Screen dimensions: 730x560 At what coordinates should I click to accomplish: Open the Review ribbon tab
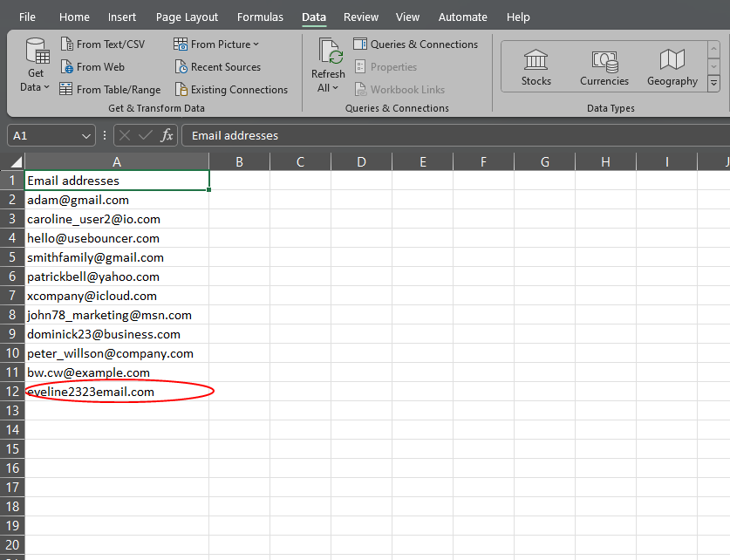tap(360, 17)
